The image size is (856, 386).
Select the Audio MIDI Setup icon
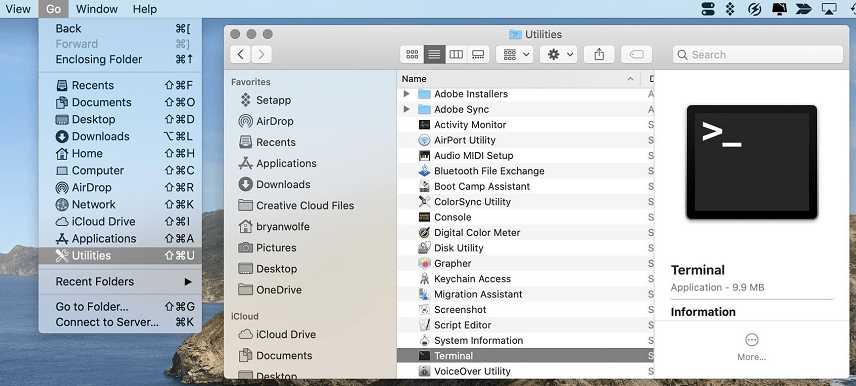click(x=424, y=155)
